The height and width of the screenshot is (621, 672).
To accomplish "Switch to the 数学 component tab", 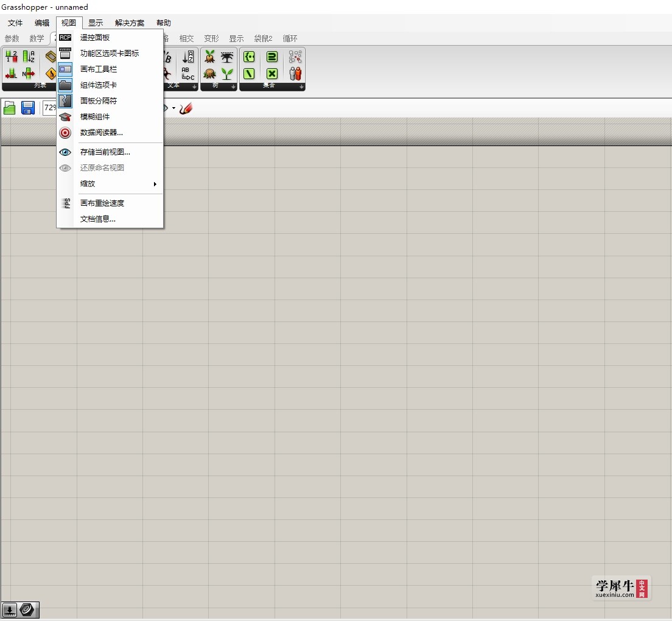I will click(37, 38).
